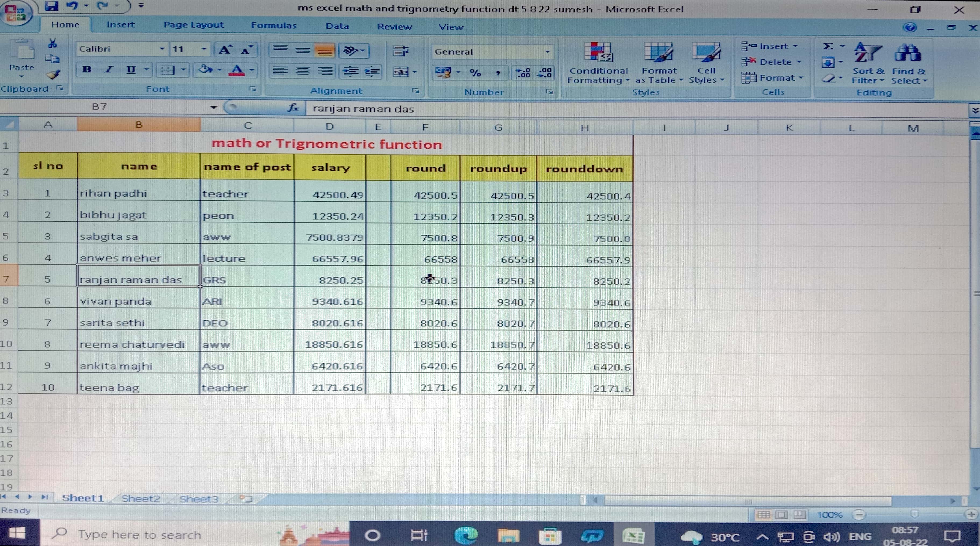Toggle Bold formatting
Image resolution: width=980 pixels, height=546 pixels.
(x=87, y=70)
